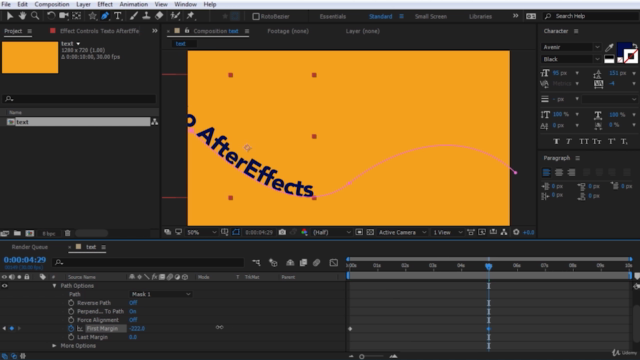
Task: Toggle Transparency Grid in viewer
Action: pyautogui.click(x=370, y=232)
